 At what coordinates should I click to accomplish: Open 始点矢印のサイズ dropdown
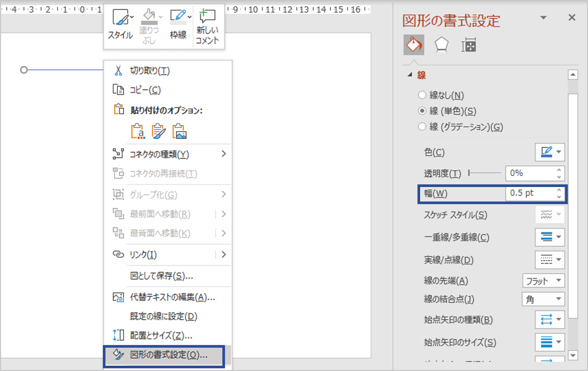click(550, 342)
